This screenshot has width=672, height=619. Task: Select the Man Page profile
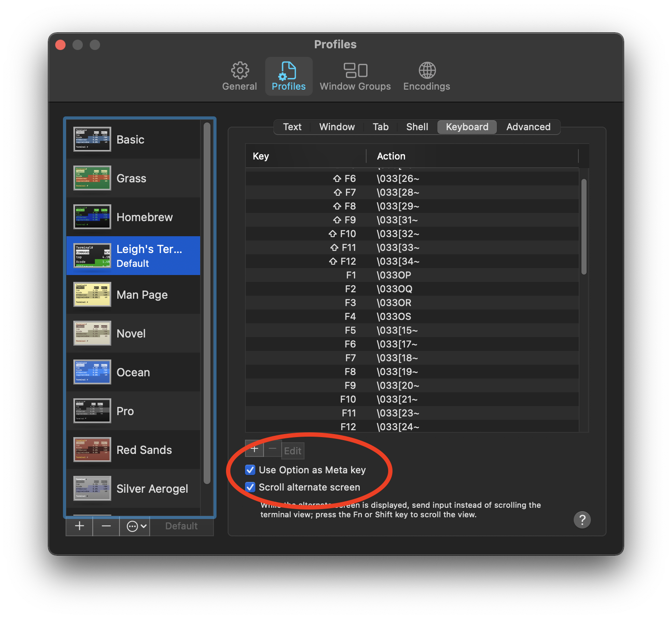pos(133,294)
